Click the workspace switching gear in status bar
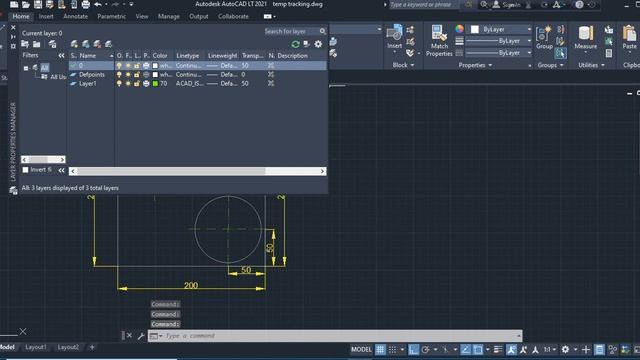 click(x=565, y=349)
